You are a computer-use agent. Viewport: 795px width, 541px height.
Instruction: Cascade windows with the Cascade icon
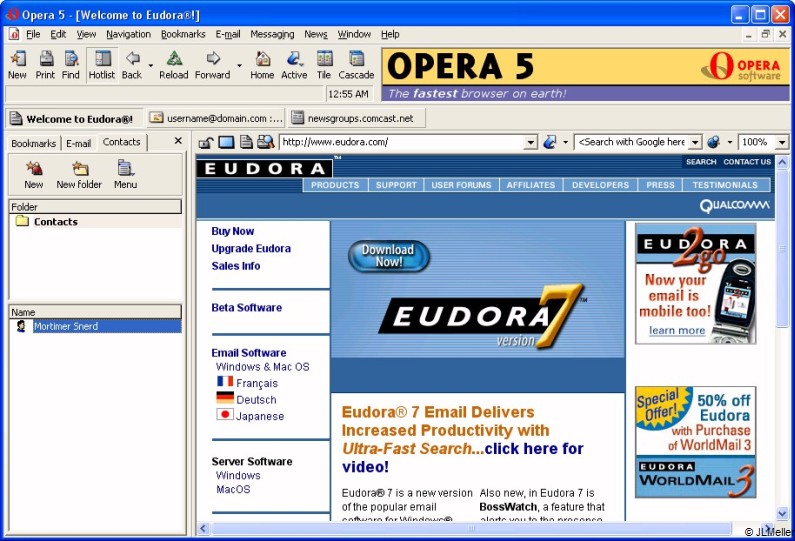[x=356, y=65]
